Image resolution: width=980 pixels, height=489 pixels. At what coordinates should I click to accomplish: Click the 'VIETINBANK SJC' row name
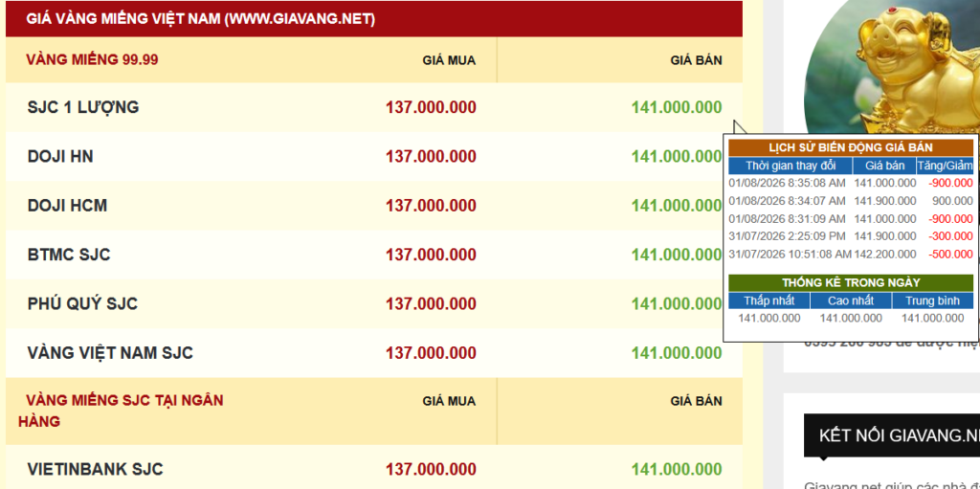95,470
